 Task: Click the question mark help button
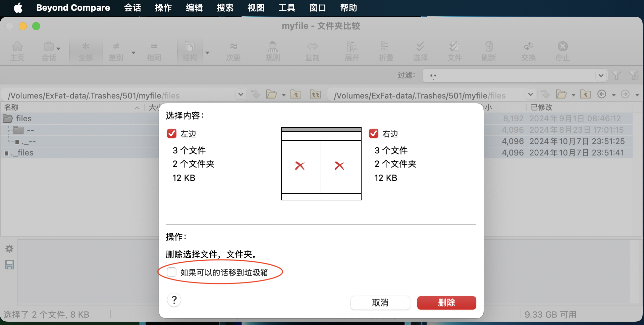pos(174,300)
